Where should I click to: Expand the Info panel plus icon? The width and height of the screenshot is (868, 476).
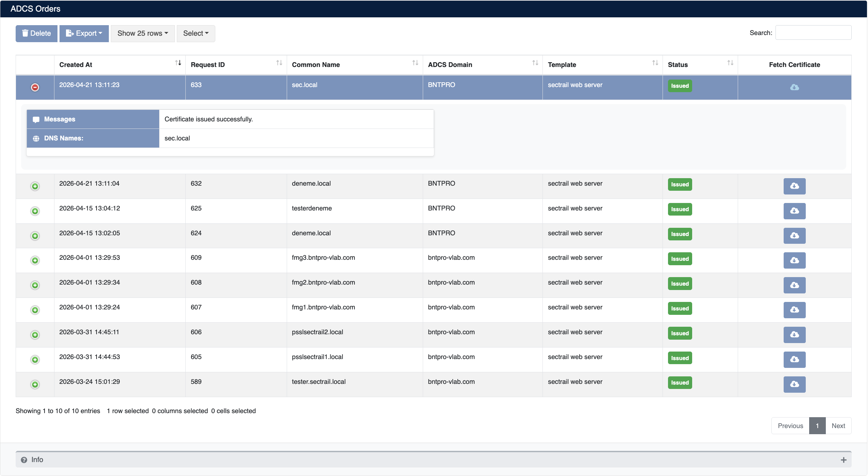click(844, 460)
